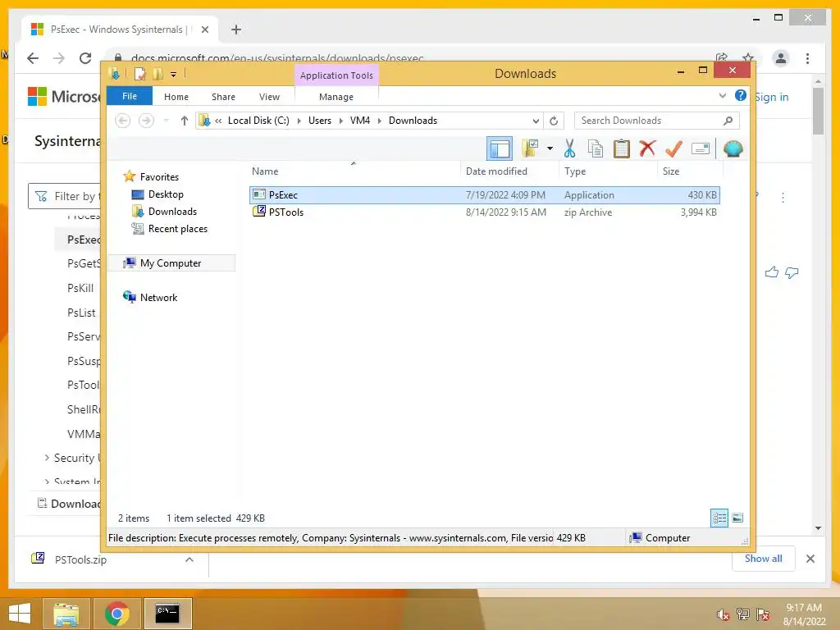The height and width of the screenshot is (630, 840).
Task: Open the Quick Access Toolbar customize dropdown
Action: (174, 75)
